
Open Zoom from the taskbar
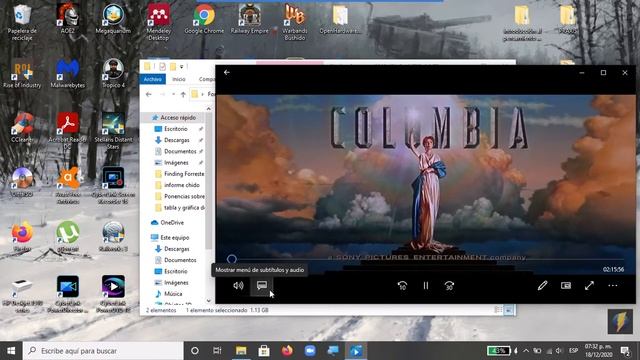(310, 351)
